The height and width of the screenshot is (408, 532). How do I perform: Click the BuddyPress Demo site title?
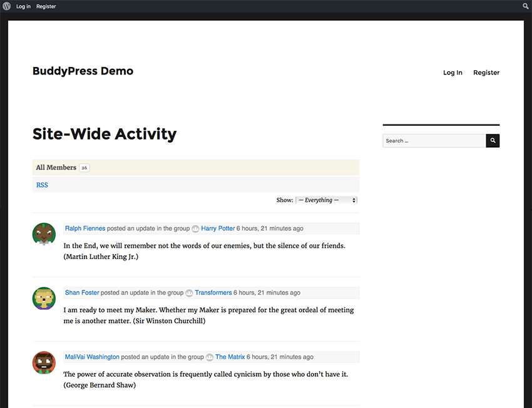coord(83,71)
